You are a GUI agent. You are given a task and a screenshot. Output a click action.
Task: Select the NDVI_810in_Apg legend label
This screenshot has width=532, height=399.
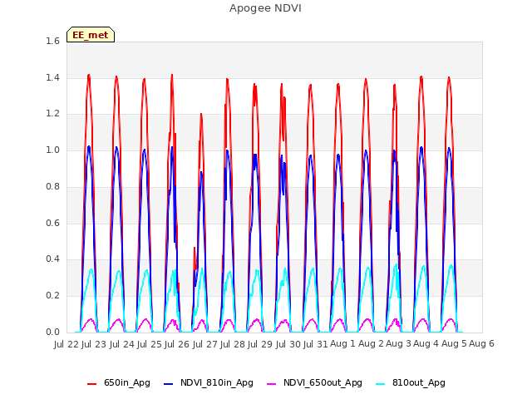tap(217, 383)
